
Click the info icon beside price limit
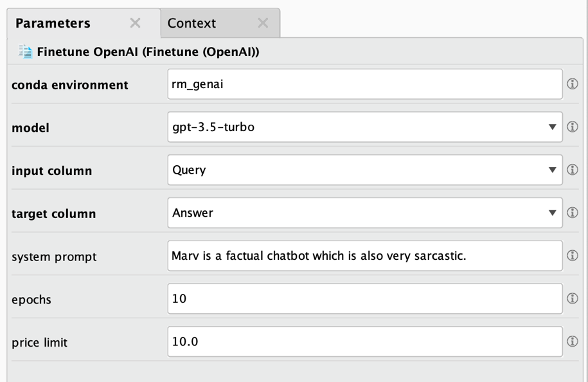[x=573, y=341]
